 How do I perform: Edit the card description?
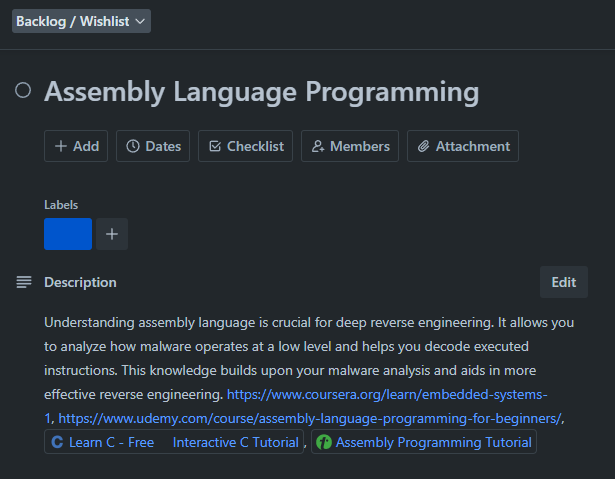pyautogui.click(x=563, y=282)
